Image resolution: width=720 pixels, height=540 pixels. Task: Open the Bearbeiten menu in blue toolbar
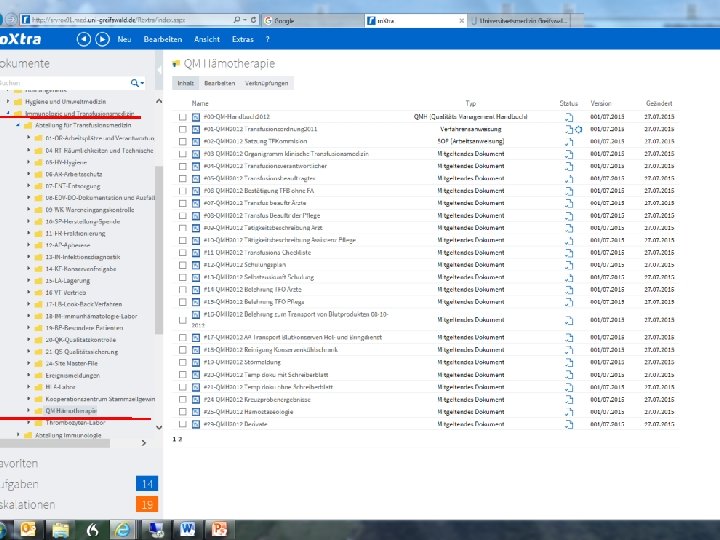pyautogui.click(x=163, y=39)
